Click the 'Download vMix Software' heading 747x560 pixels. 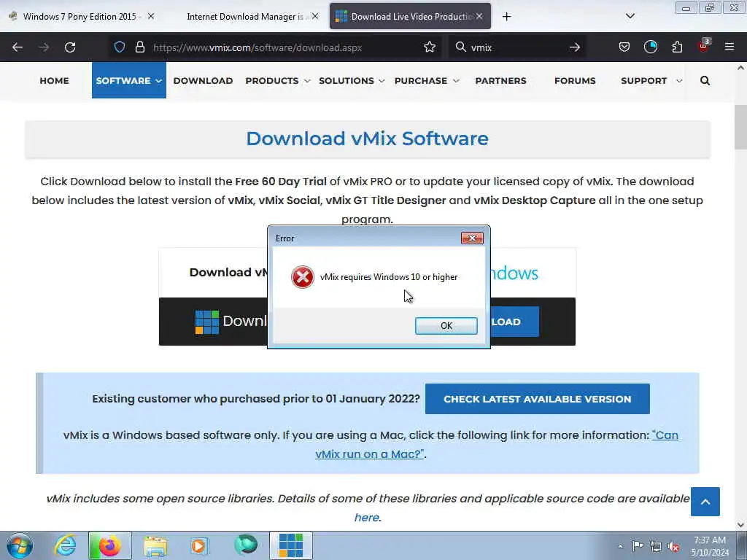pos(368,139)
